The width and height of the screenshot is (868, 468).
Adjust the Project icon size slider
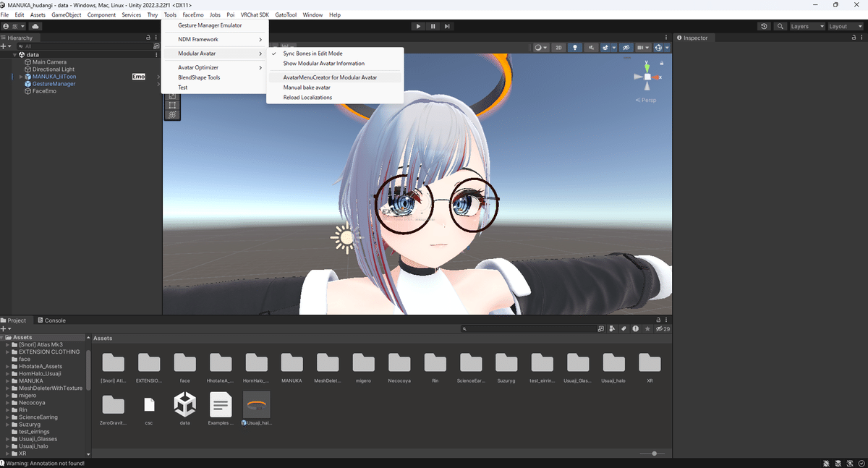[x=654, y=454]
